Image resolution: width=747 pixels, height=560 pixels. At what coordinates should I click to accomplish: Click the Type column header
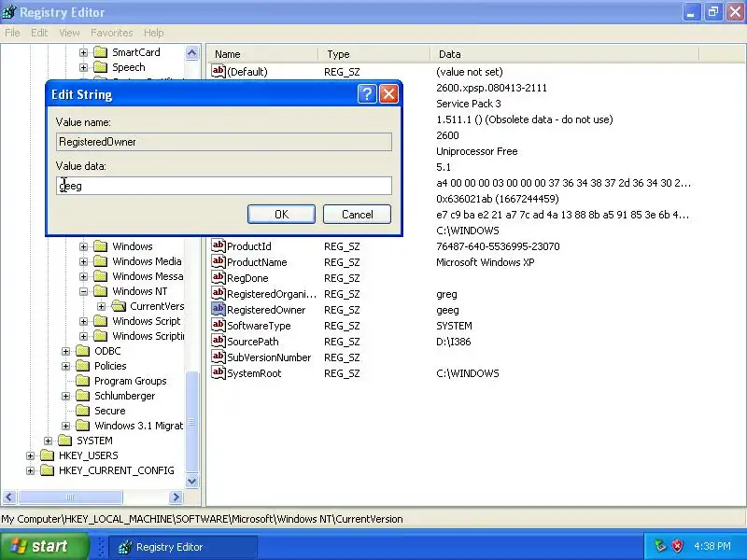coord(374,54)
